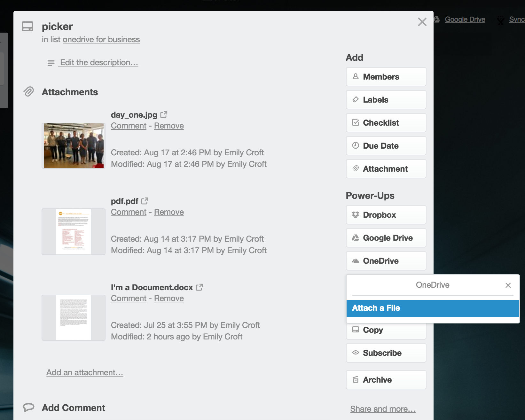
Task: Open the Dropbox Power-Up
Action: coord(386,215)
